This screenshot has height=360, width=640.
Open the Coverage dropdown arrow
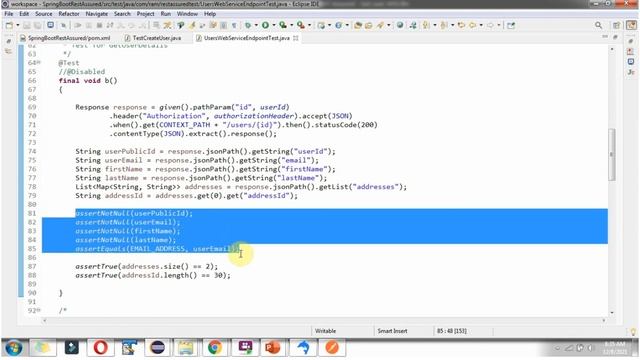291,25
